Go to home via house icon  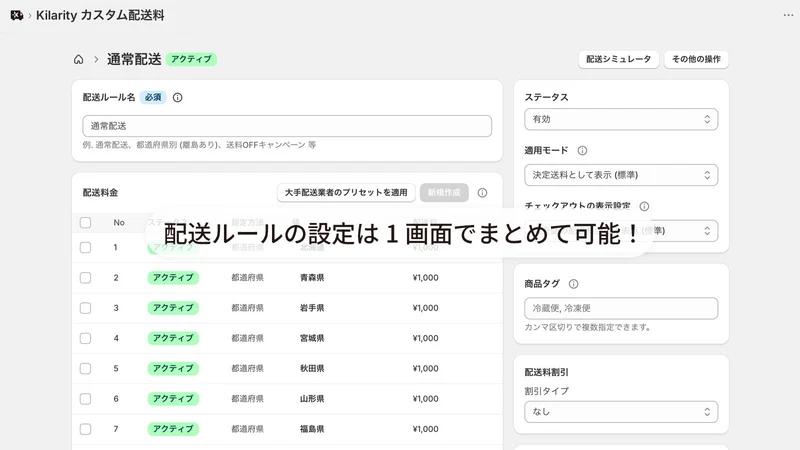[x=79, y=59]
